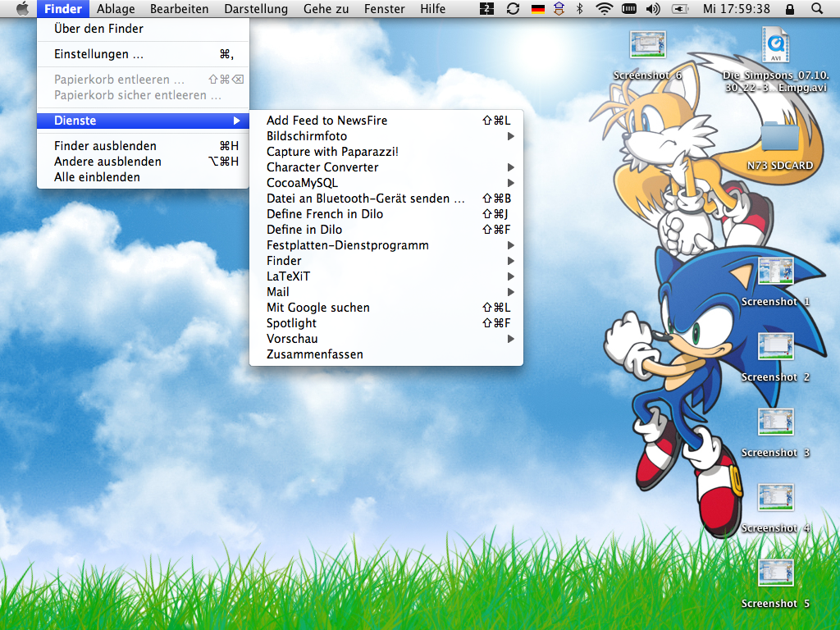Expand the Finder entry in Dienste submenu

386,261
